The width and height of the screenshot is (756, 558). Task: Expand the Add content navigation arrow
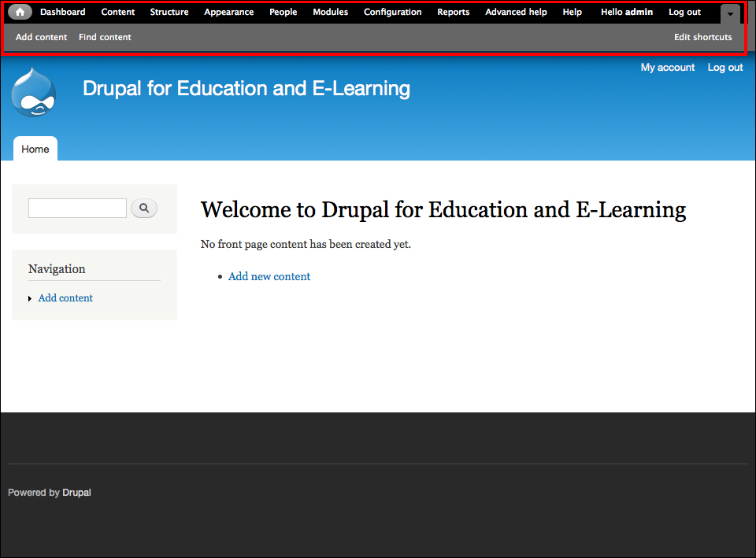[30, 299]
